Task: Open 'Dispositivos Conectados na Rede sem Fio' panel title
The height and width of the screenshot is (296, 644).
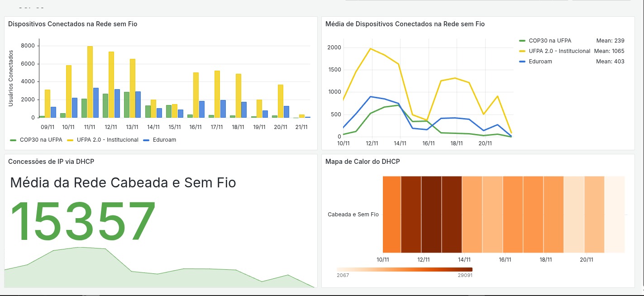Action: tap(72, 24)
